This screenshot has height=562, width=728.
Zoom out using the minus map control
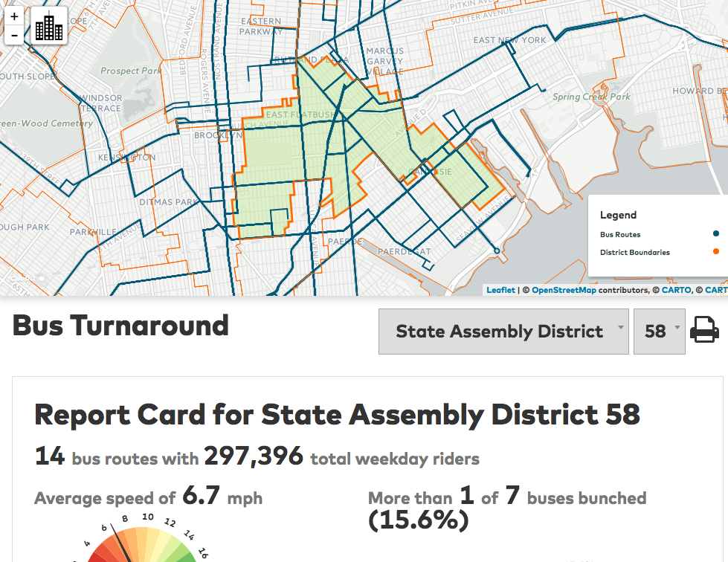pos(14,35)
